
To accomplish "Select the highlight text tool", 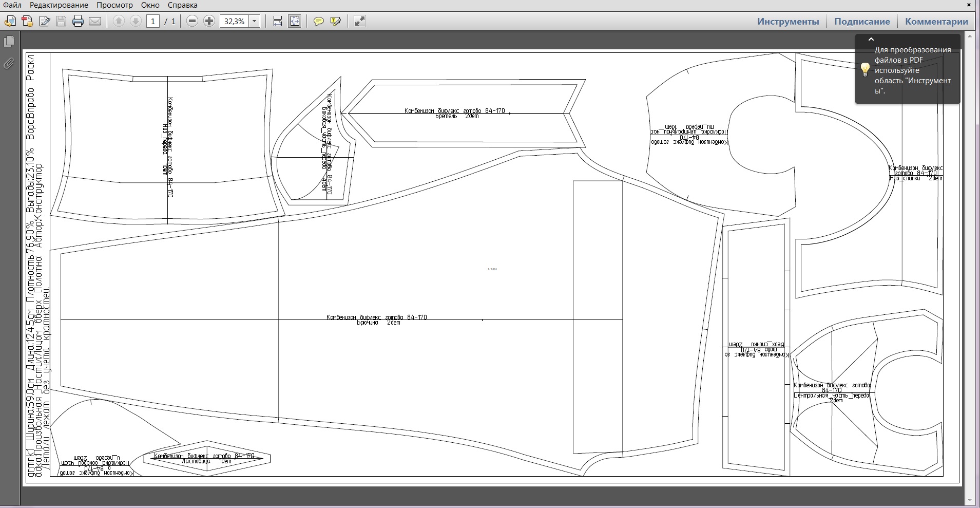I will click(x=336, y=21).
